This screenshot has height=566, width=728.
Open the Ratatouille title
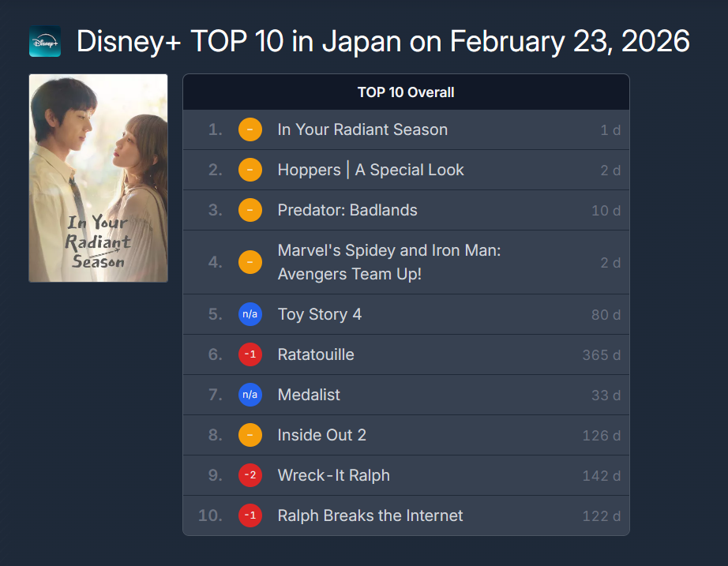click(316, 354)
